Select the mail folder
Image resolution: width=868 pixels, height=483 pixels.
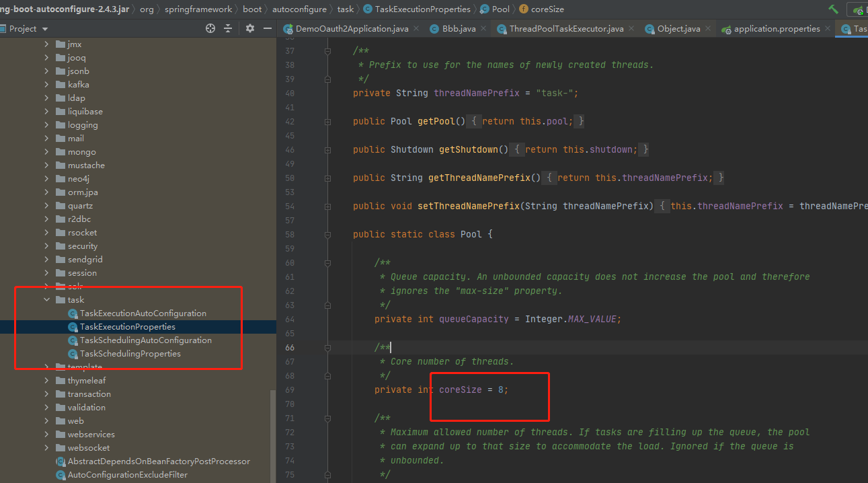pos(75,139)
